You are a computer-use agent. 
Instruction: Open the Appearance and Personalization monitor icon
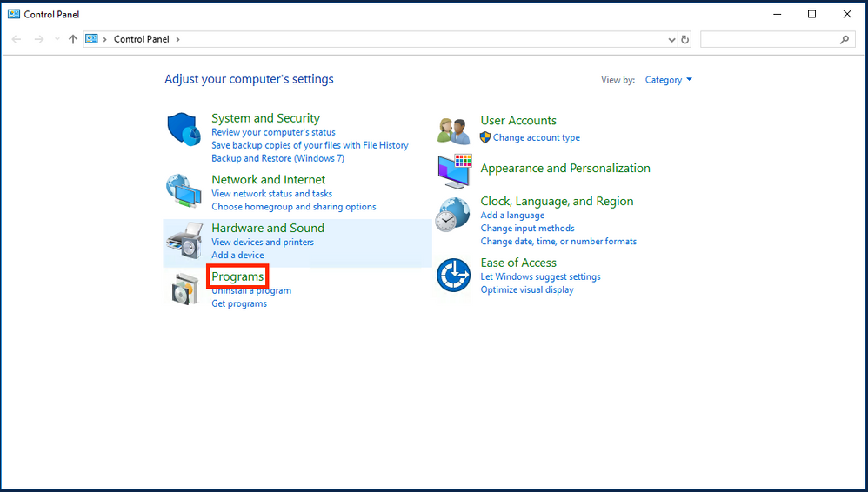455,171
